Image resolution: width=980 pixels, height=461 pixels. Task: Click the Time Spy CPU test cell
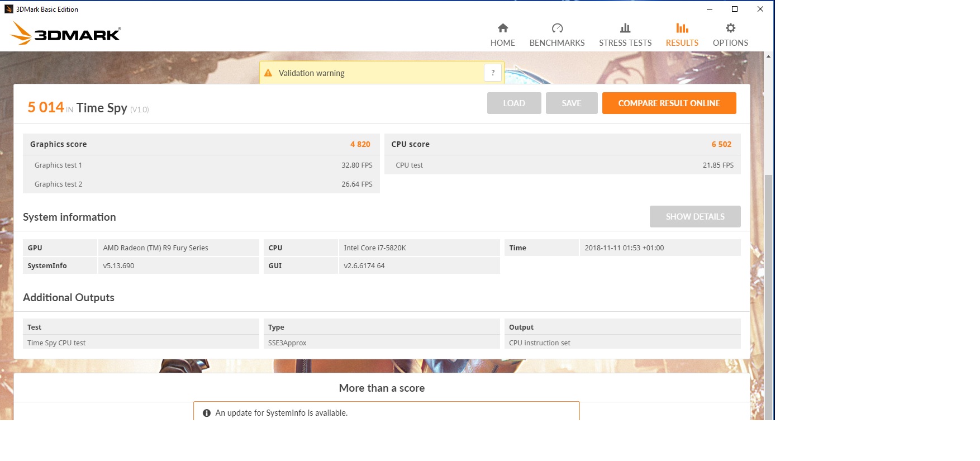click(x=141, y=343)
